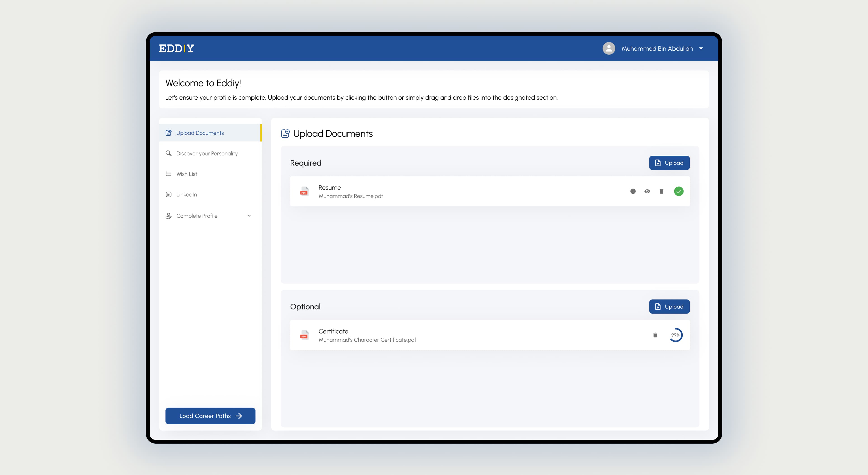Viewport: 868px width, 475px height.
Task: Click Upload button in Required section
Action: pos(669,163)
